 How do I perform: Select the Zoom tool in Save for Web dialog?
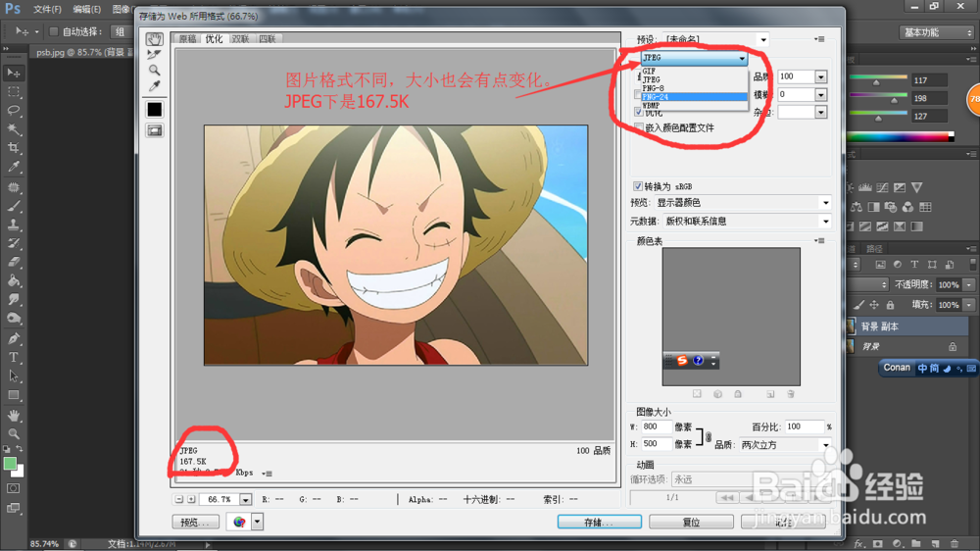[x=154, y=70]
